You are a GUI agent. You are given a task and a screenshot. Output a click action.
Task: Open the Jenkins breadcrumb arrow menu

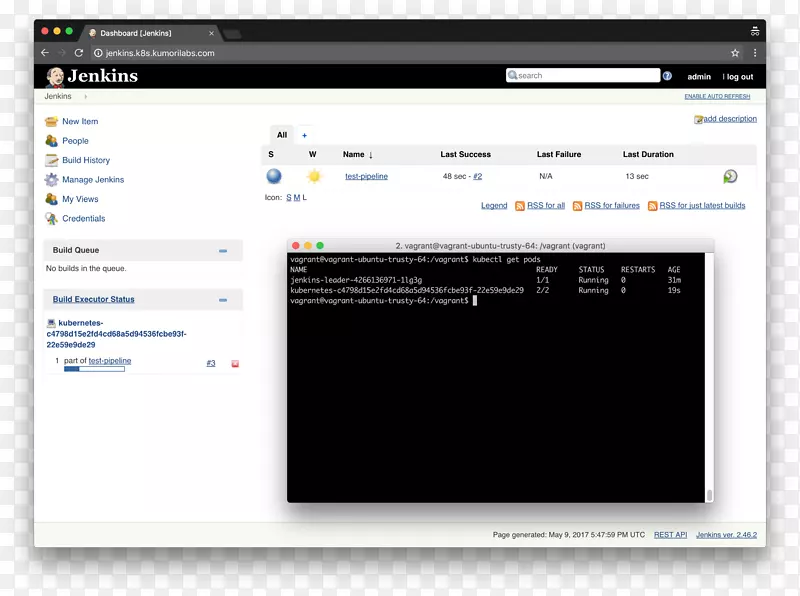coord(85,97)
